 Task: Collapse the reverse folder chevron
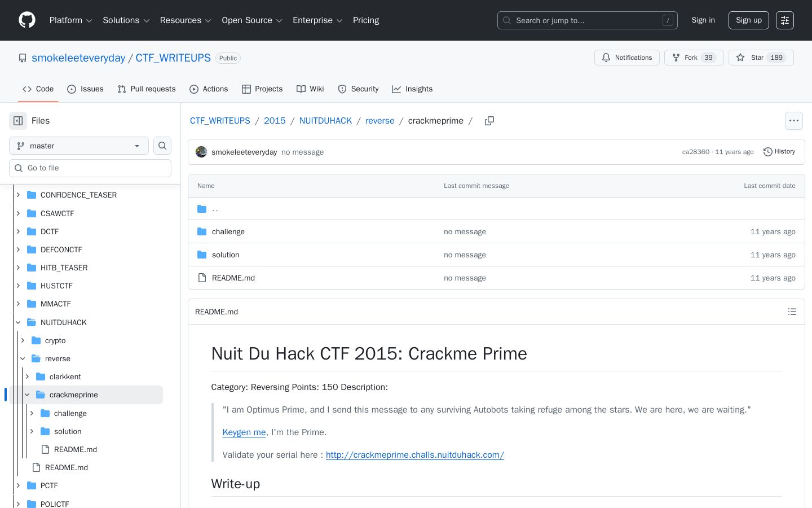pos(23,358)
